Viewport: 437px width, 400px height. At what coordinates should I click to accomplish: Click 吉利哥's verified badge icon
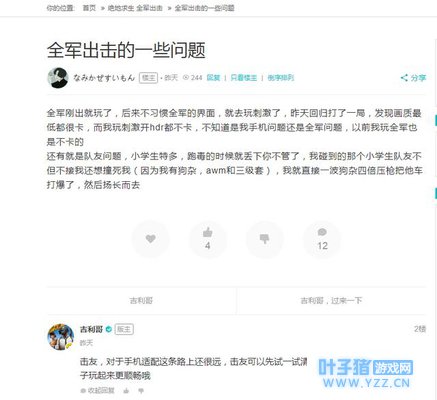coord(109,329)
